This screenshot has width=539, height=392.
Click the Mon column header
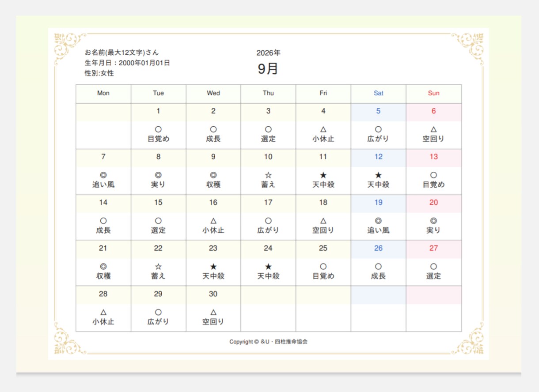tap(103, 93)
